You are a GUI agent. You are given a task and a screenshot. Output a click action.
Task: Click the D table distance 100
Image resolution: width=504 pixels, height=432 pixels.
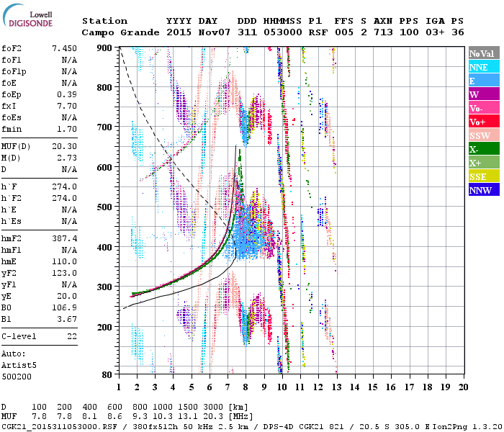click(x=39, y=408)
